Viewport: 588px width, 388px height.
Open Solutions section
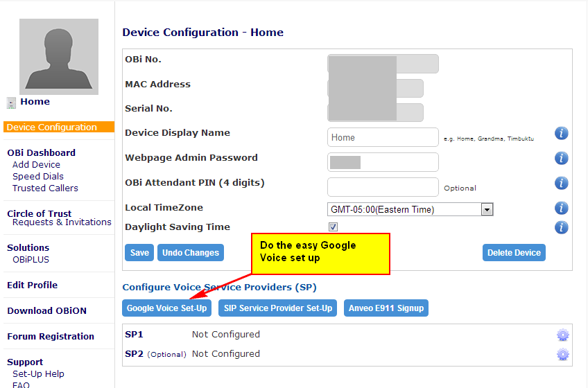pos(28,248)
